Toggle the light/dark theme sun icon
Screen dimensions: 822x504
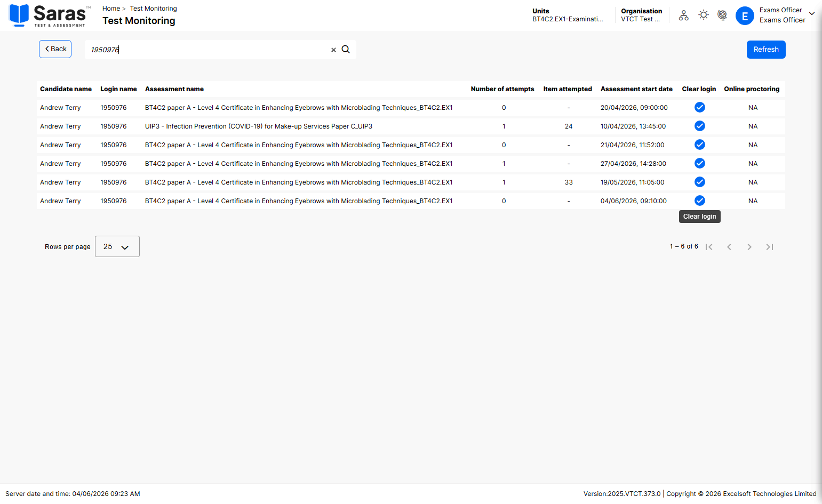pos(704,15)
